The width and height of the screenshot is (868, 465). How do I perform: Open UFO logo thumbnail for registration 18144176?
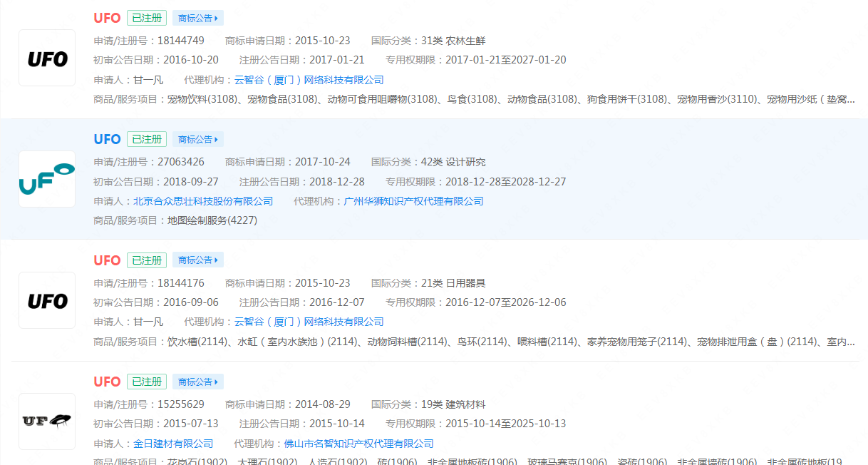tap(47, 300)
